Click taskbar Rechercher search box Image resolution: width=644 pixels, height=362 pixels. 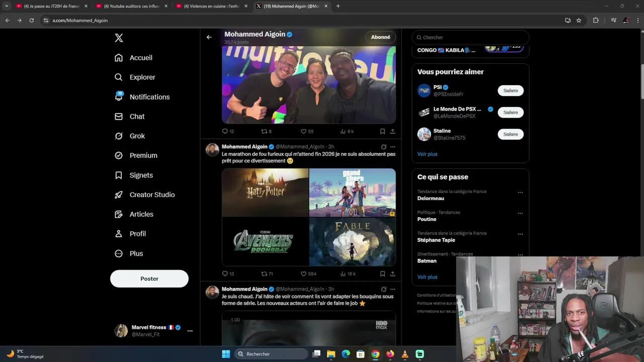tap(272, 354)
